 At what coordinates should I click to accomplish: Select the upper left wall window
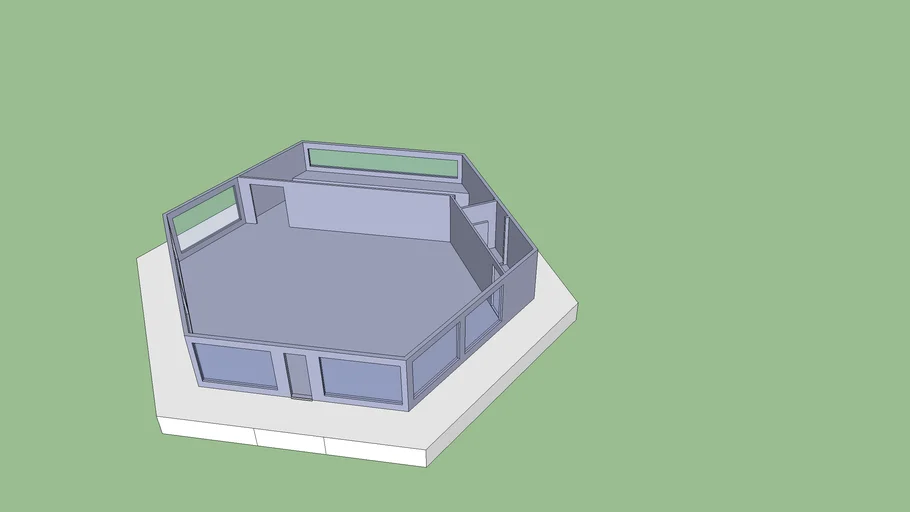point(208,217)
